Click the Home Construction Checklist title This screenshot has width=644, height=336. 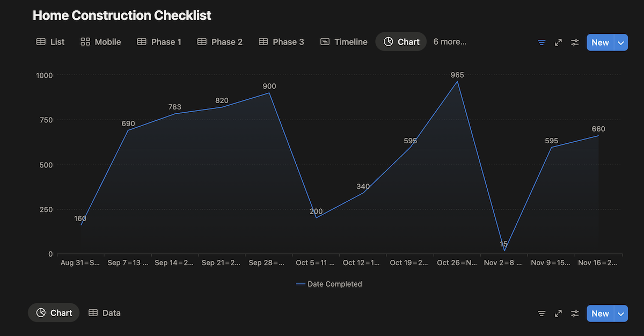(122, 15)
